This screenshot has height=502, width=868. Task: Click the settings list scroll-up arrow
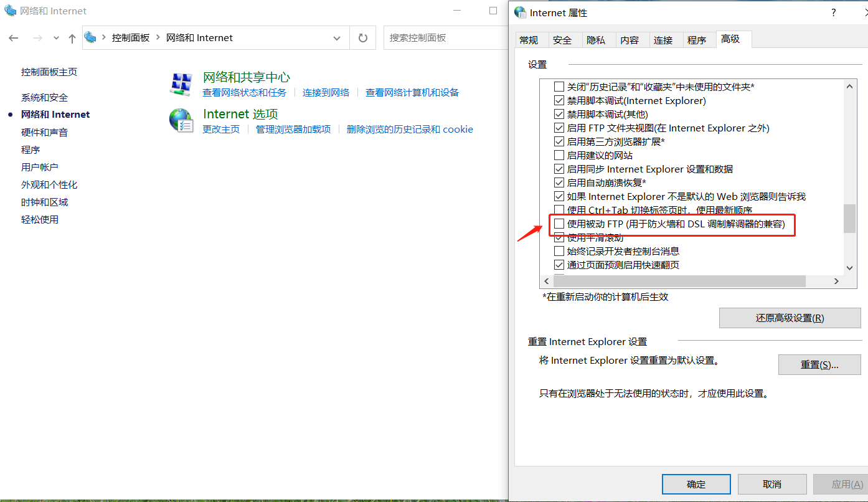(x=850, y=87)
